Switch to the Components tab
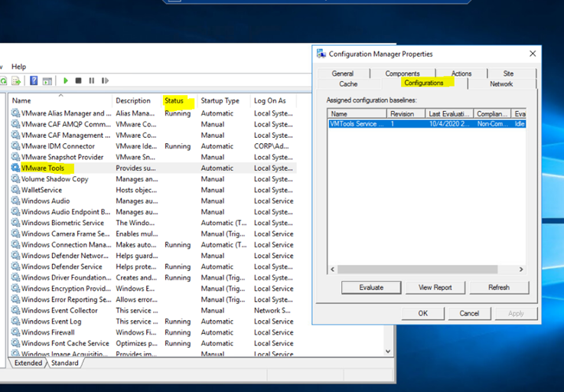 coord(403,73)
